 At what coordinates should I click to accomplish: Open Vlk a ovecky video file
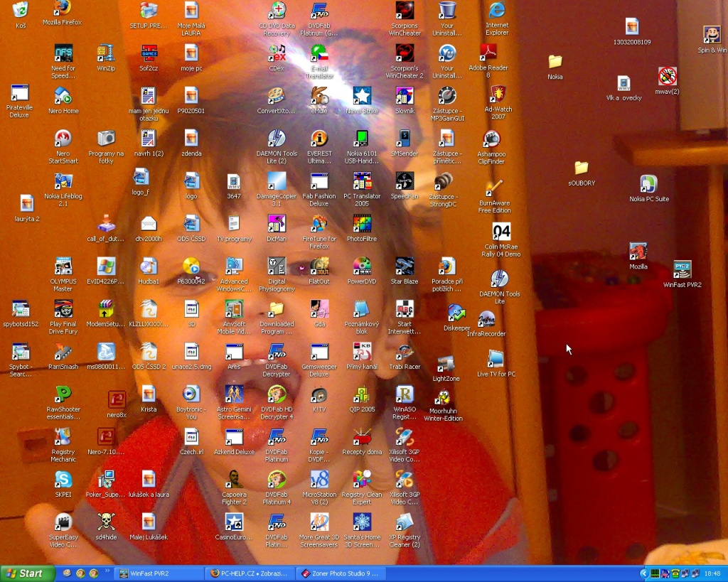624,88
